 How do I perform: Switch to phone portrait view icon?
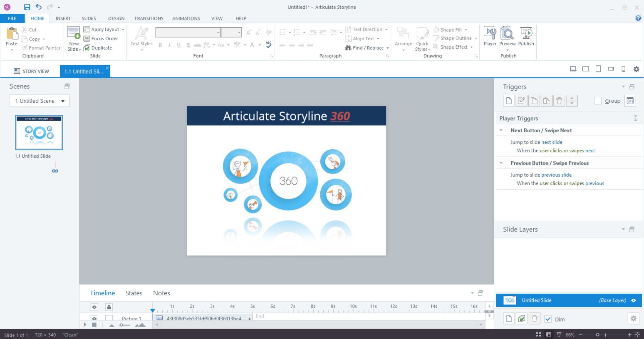point(623,69)
